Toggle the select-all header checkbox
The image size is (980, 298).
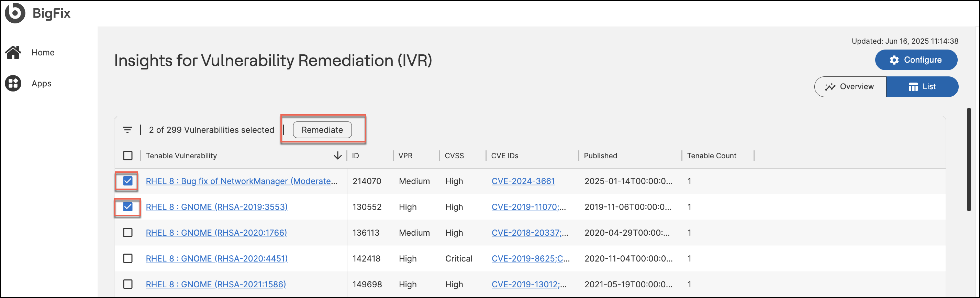tap(128, 156)
